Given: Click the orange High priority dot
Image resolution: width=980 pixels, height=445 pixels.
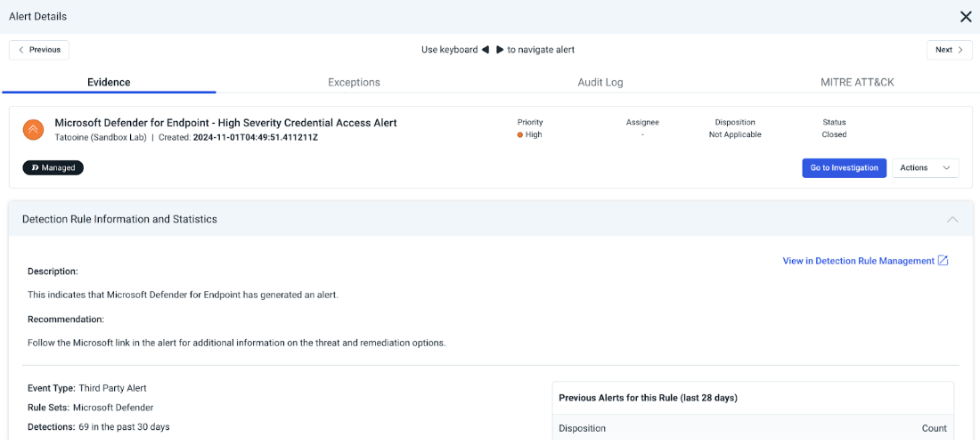Looking at the screenshot, I should [x=520, y=135].
